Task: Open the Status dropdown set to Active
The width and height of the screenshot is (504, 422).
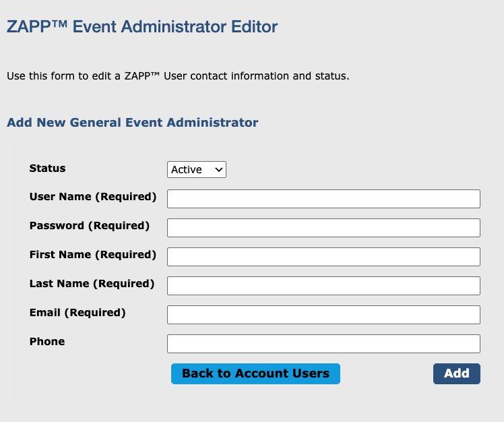Action: 196,169
